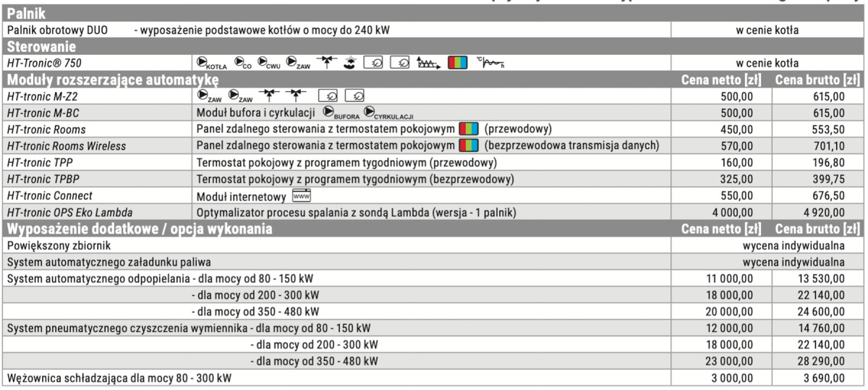Click the gross price 553,50
Image resolution: width=868 pixels, height=390 pixels.
(x=827, y=129)
